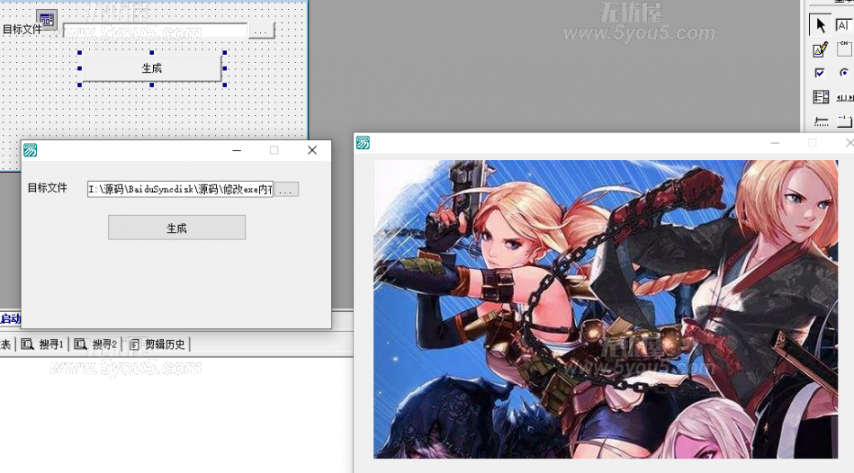Select the radio button control tool
854x473 pixels.
coord(844,73)
